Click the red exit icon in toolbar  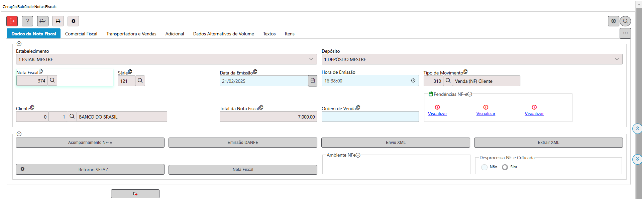(x=12, y=21)
